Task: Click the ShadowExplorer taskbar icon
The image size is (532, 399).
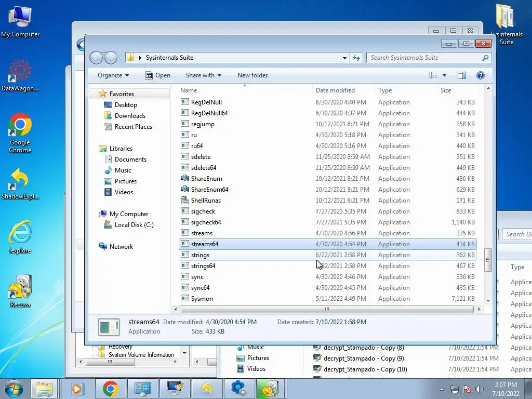Action: 207,389
